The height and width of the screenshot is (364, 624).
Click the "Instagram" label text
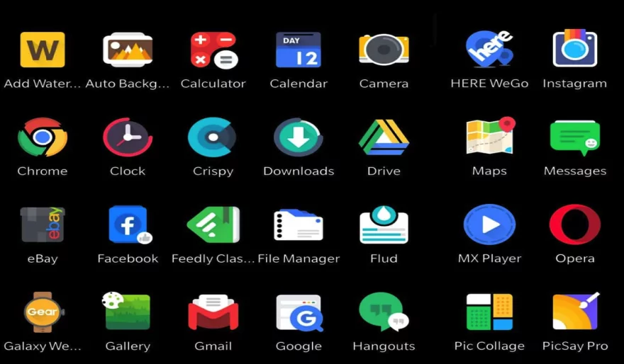(575, 84)
